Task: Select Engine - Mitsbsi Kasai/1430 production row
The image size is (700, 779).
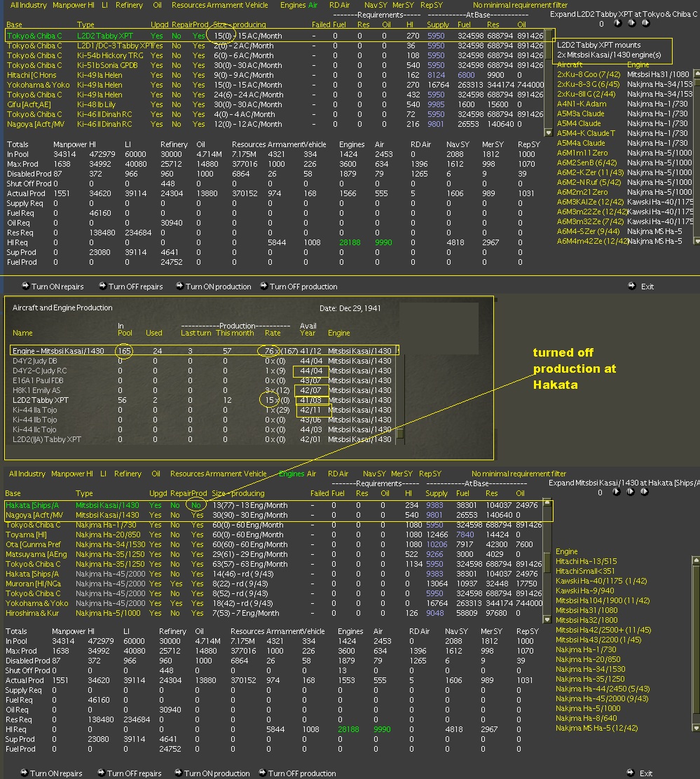Action: 204,351
